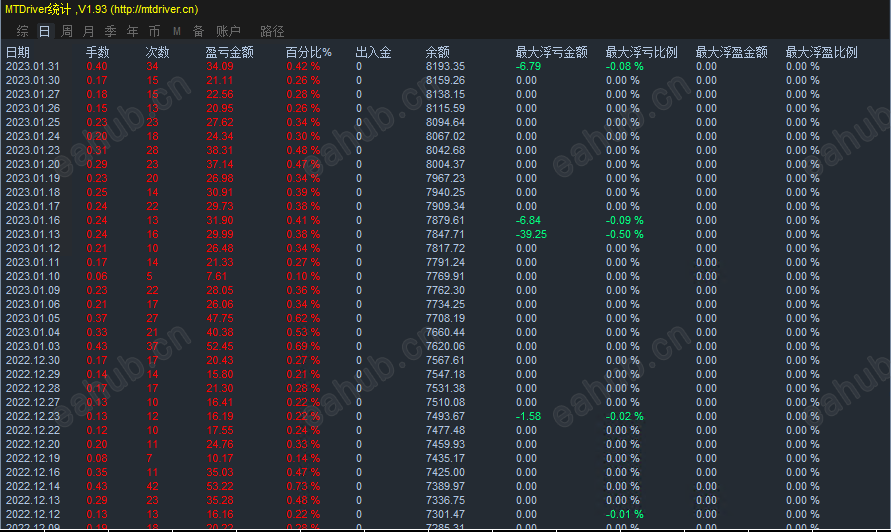Click the lot size 0.40
891x532 pixels.
pyautogui.click(x=97, y=66)
